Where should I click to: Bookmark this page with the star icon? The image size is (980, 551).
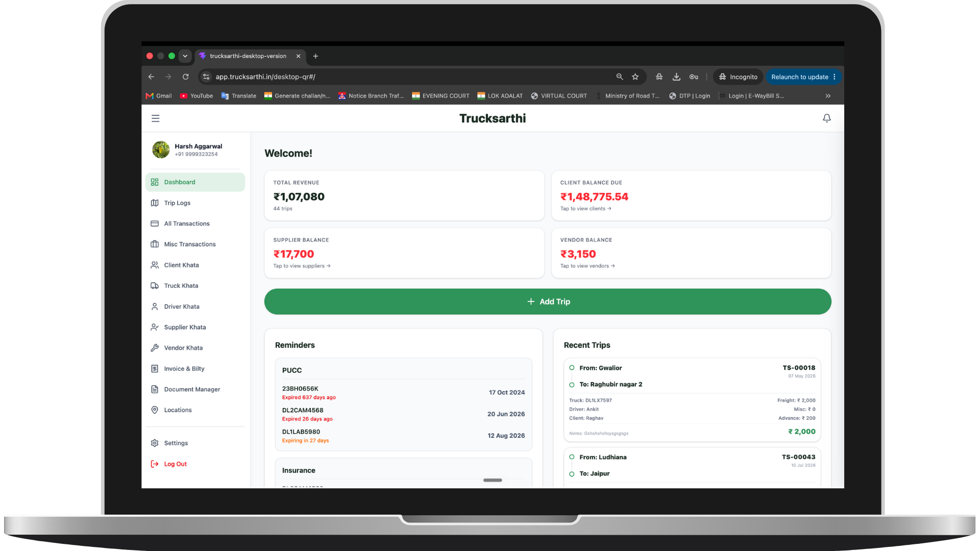[x=635, y=77]
